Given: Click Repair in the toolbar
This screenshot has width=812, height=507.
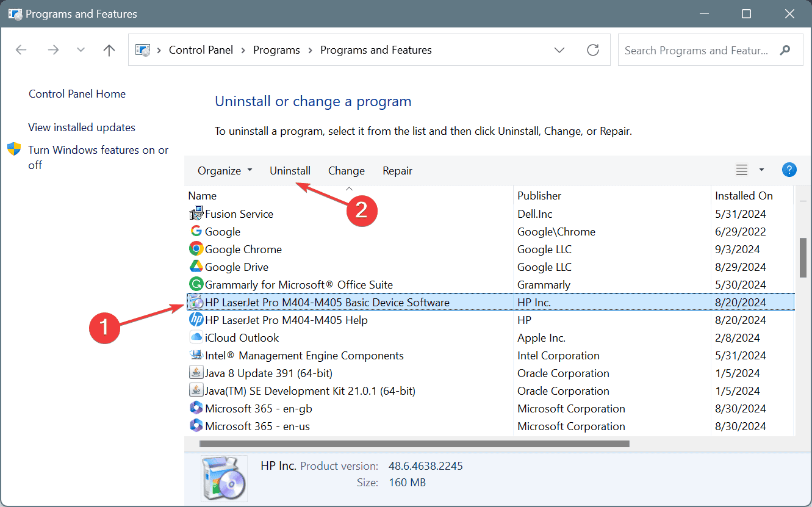Looking at the screenshot, I should tap(398, 171).
